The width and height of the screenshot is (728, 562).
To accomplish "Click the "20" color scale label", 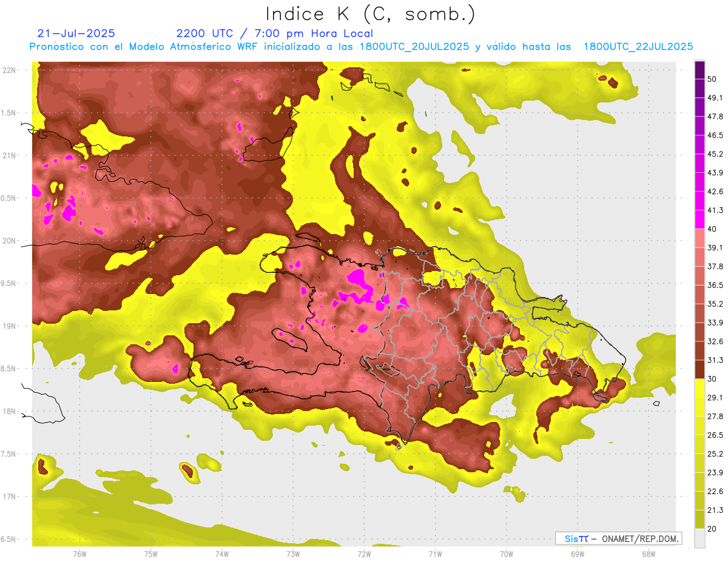I will click(x=712, y=529).
